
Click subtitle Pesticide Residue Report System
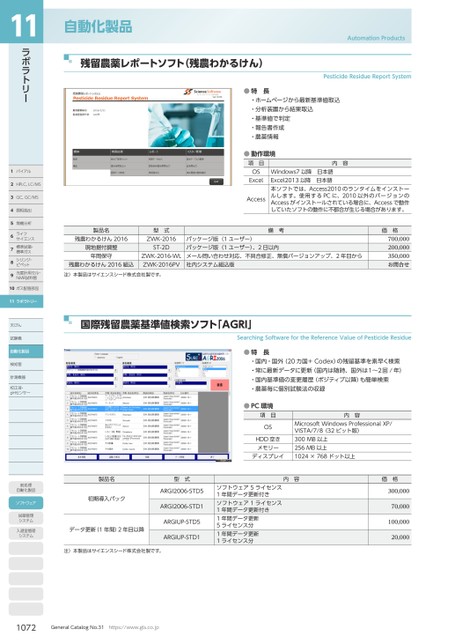tap(367, 76)
